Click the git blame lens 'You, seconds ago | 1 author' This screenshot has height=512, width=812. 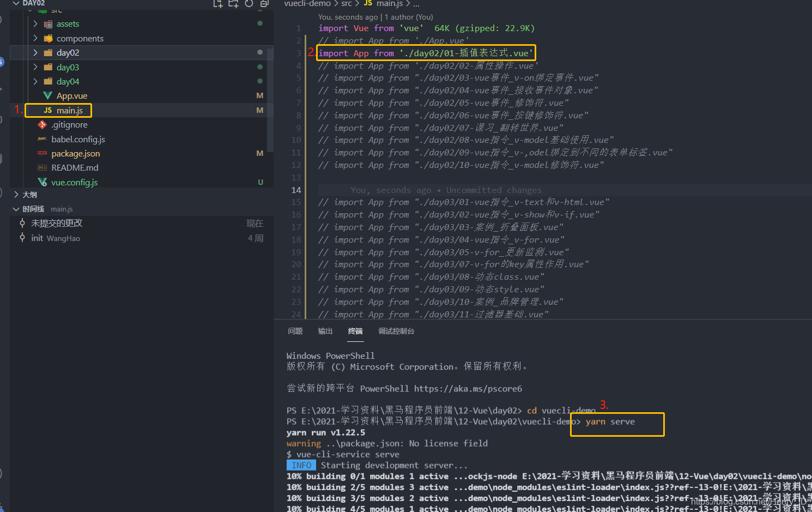[375, 17]
